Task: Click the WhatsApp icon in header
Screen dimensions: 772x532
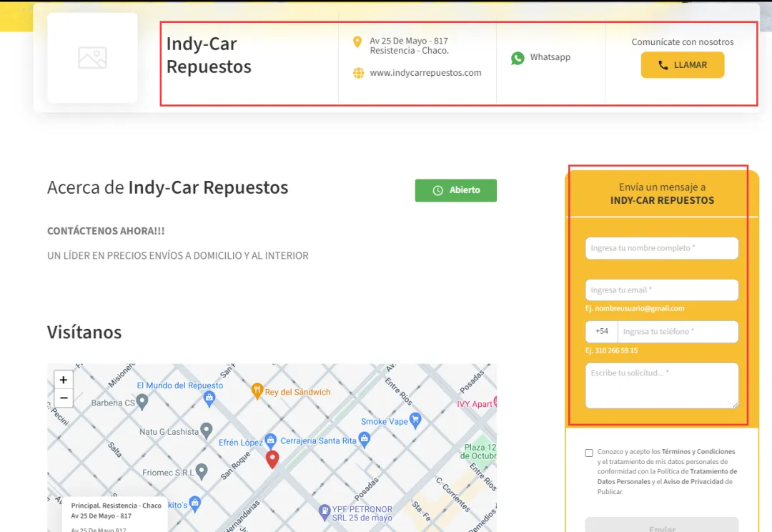Action: (518, 58)
